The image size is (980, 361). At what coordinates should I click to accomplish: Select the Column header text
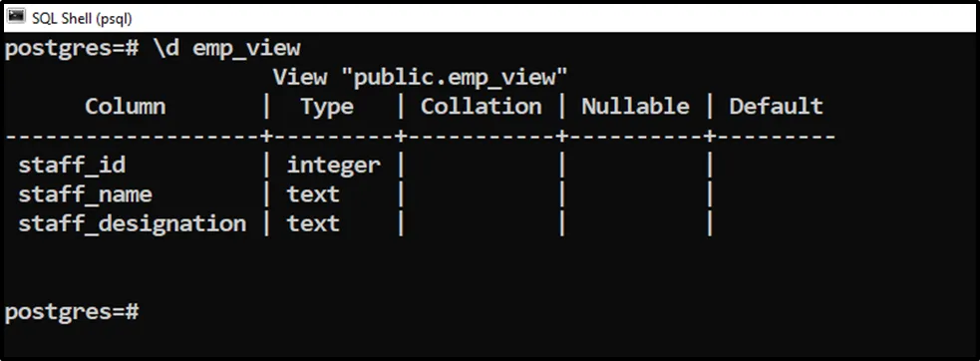click(x=126, y=107)
